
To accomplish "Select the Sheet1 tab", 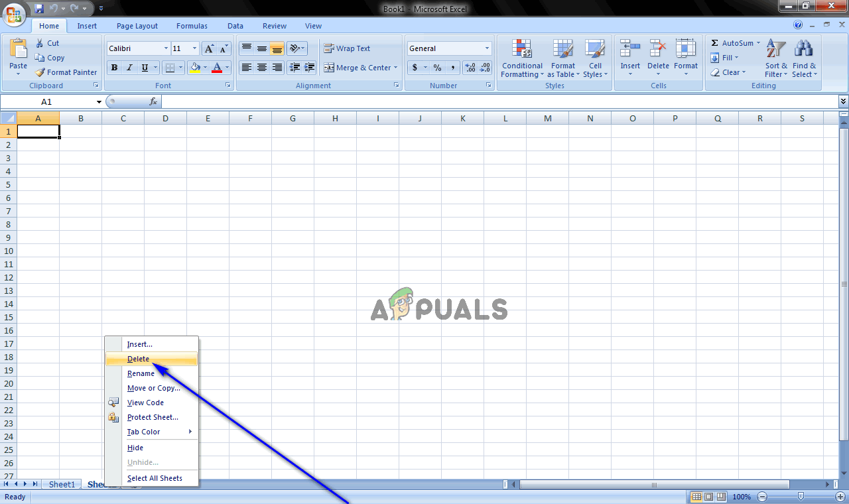I will pos(62,484).
